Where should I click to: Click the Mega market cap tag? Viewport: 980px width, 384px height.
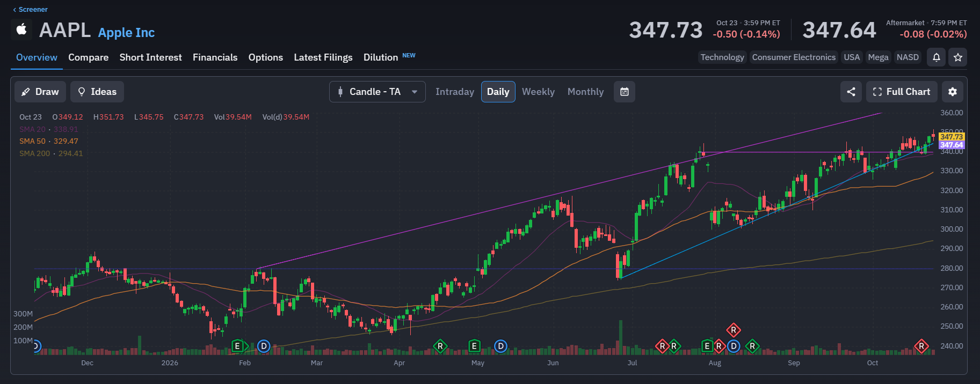pos(878,57)
